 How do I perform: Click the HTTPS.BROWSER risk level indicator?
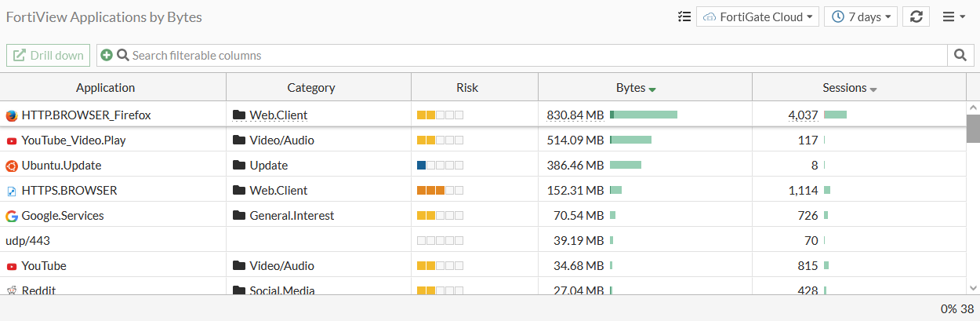440,191
